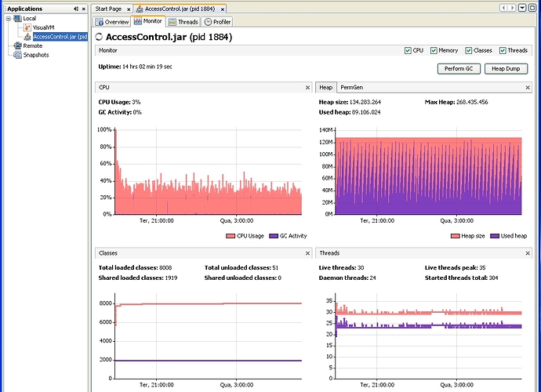Open the document list dropdown arrow
541x392 pixels.
point(522,8)
